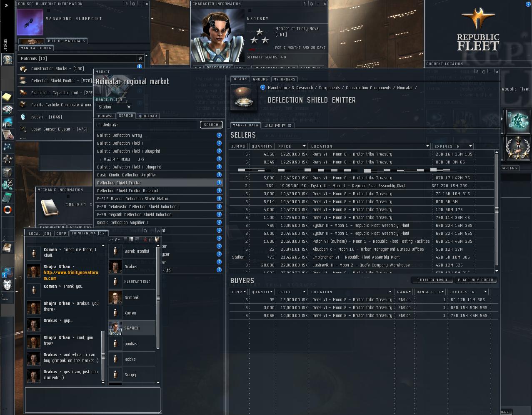This screenshot has width=532, height=415.
Task: Switch to Corp chat tab
Action: tap(61, 234)
